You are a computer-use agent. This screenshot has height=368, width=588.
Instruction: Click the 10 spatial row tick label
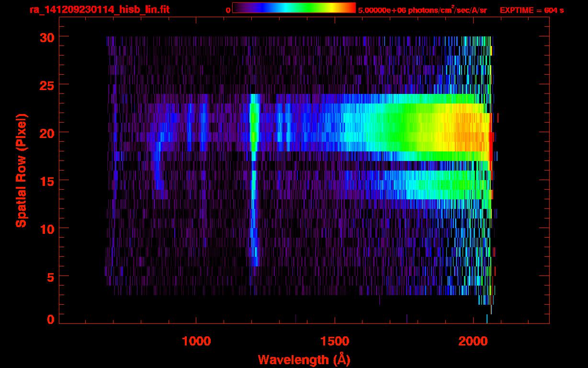click(46, 229)
